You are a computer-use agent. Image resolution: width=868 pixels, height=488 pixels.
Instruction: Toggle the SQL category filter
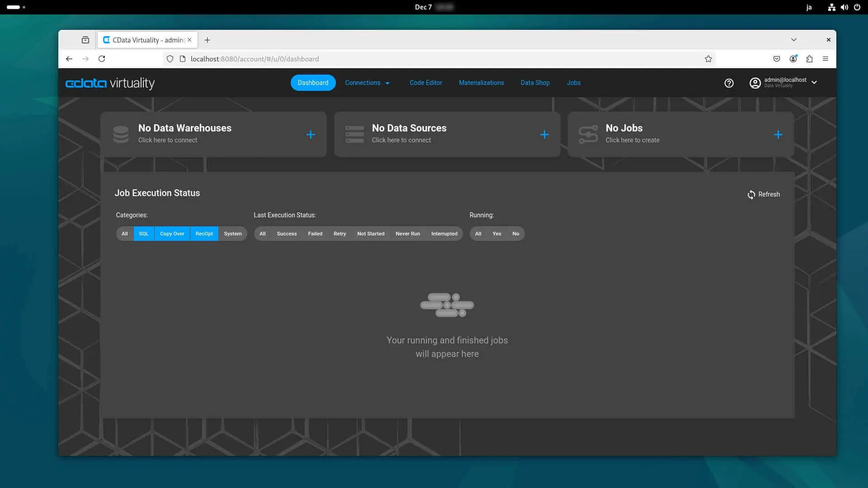point(144,234)
